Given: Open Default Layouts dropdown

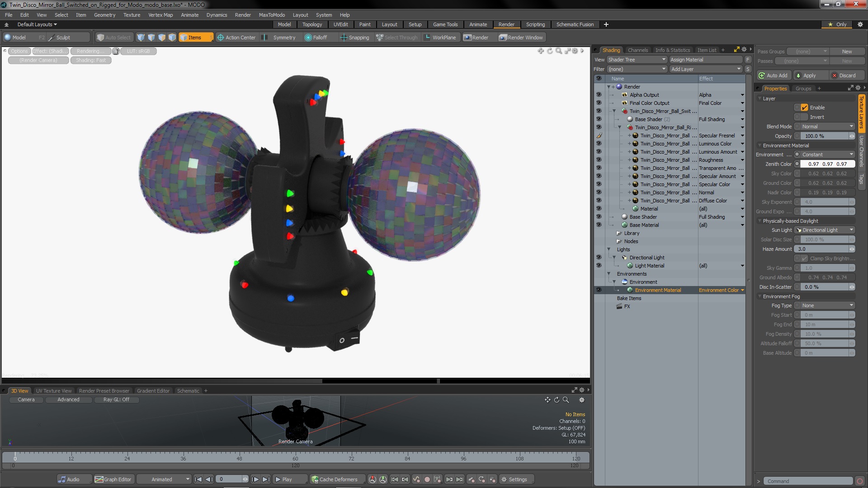Looking at the screenshot, I should tap(37, 24).
